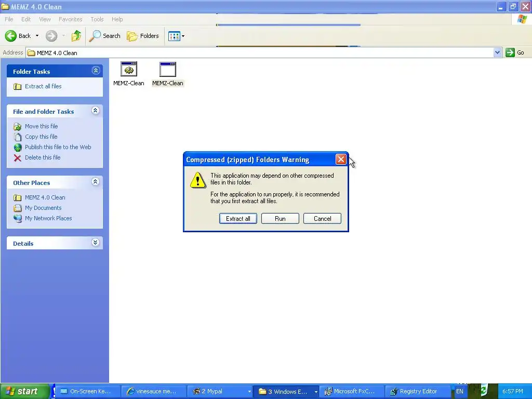Click the system clock showing 6:57 PM
The image size is (532, 399).
pos(512,391)
